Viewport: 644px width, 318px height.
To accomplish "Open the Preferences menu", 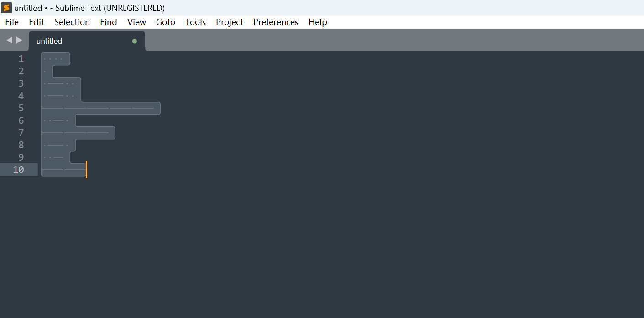I will 276,22.
